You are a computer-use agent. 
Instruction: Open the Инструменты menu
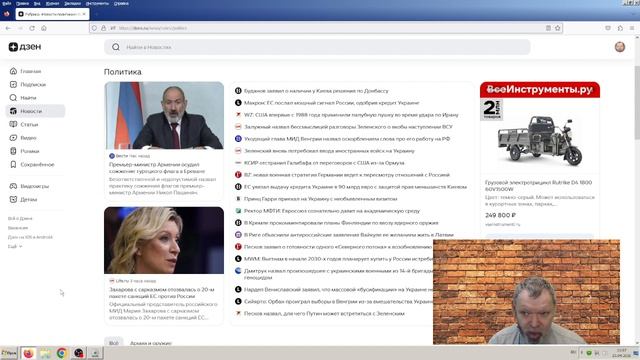97,3
